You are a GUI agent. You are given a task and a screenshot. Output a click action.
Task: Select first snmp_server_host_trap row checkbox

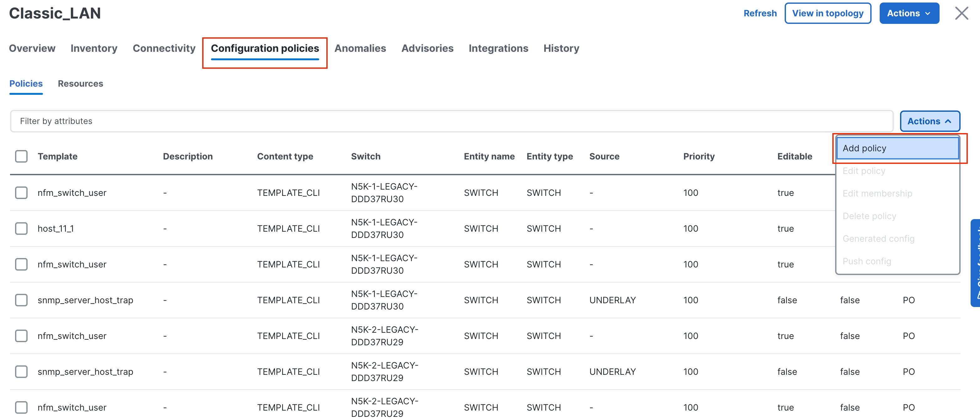point(21,300)
